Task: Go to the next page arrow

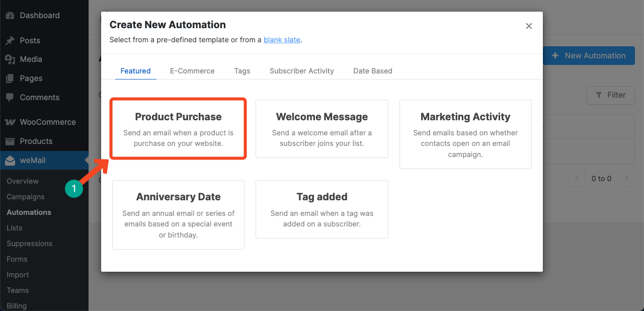Action: (x=626, y=178)
